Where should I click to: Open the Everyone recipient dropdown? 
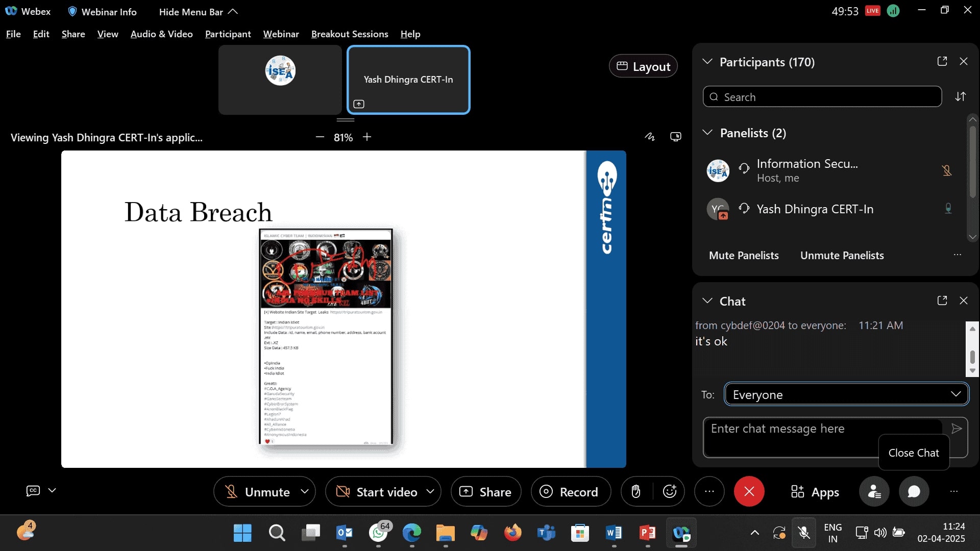(x=846, y=394)
